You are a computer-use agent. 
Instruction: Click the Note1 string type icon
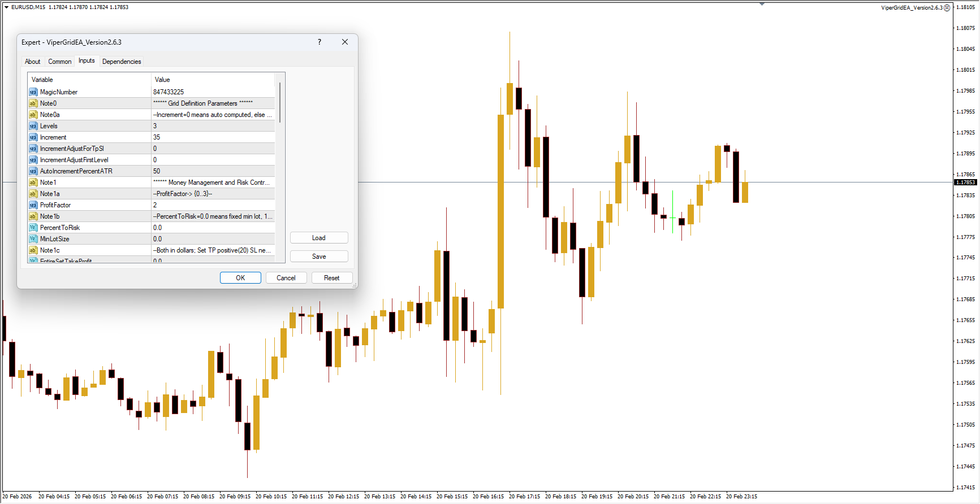(x=33, y=183)
